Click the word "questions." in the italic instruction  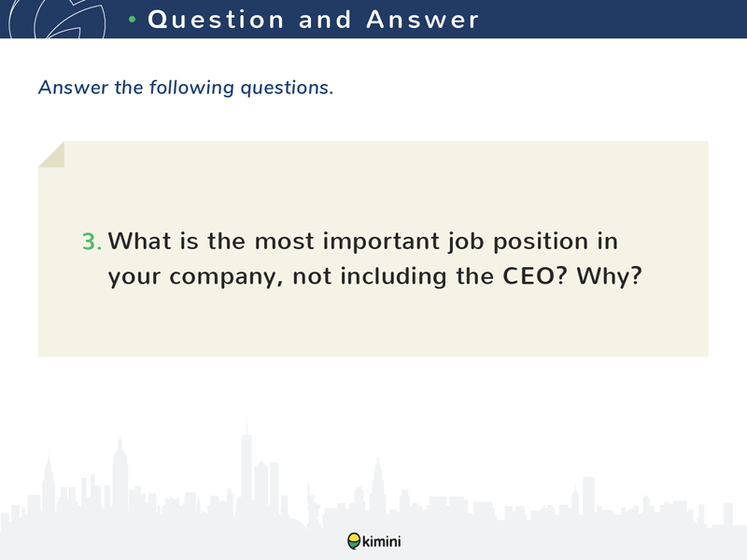[x=287, y=88]
